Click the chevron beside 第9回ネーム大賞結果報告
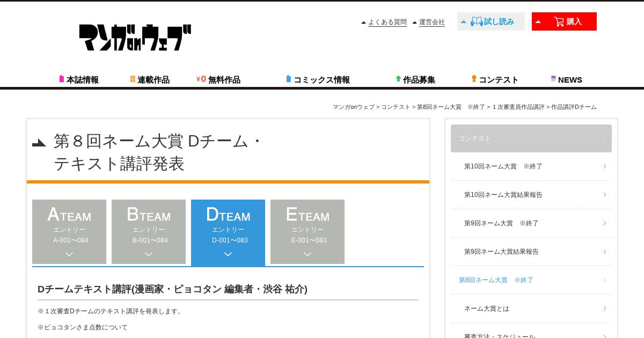The width and height of the screenshot is (644, 338). click(x=604, y=252)
